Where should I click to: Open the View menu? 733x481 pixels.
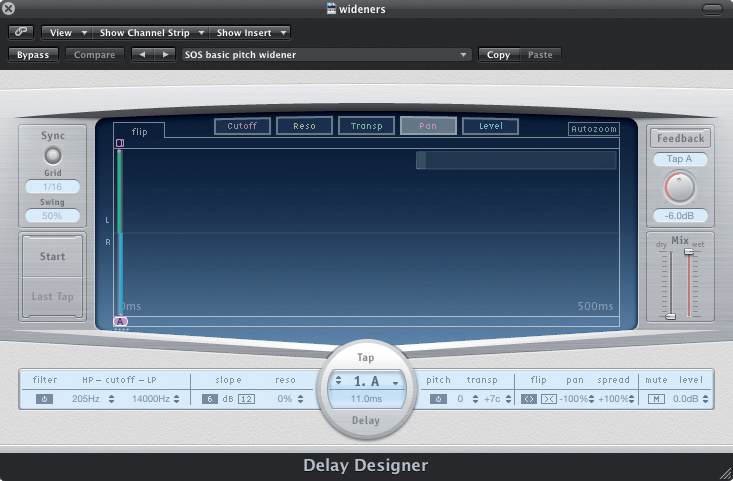pyautogui.click(x=66, y=33)
